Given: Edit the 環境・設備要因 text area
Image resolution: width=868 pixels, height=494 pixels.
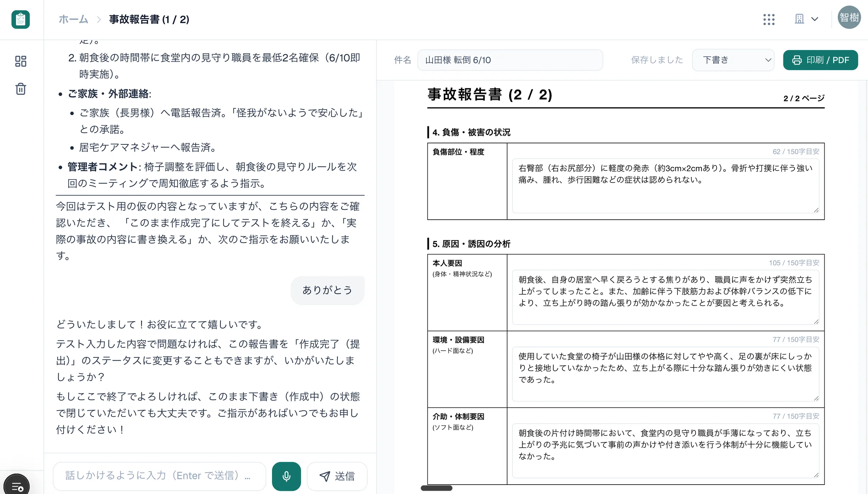Looking at the screenshot, I should (x=665, y=374).
